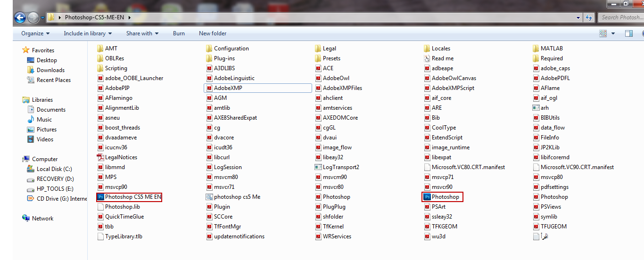Select the Photoshop file with blue Ps icon
This screenshot has width=644, height=260.
point(442,197)
